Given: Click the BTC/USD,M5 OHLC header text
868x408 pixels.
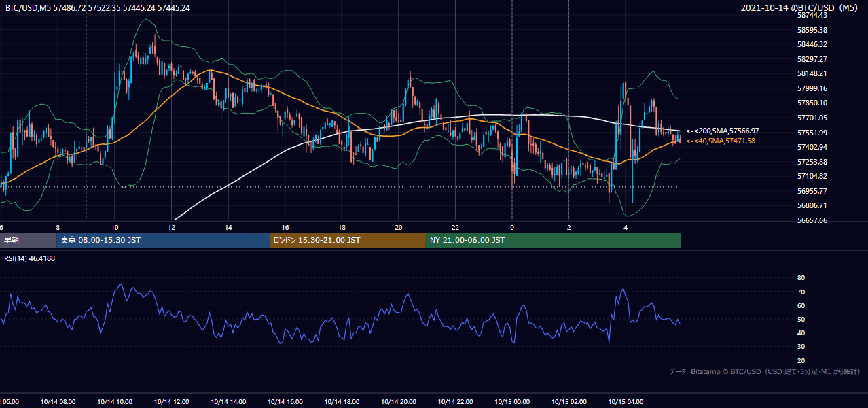Looking at the screenshot, I should click(98, 7).
